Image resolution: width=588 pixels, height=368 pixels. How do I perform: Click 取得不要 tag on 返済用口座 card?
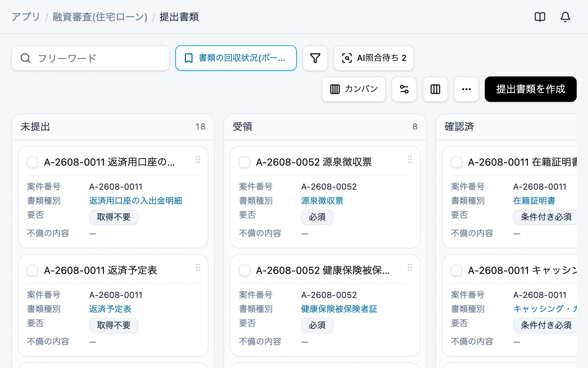coord(114,217)
